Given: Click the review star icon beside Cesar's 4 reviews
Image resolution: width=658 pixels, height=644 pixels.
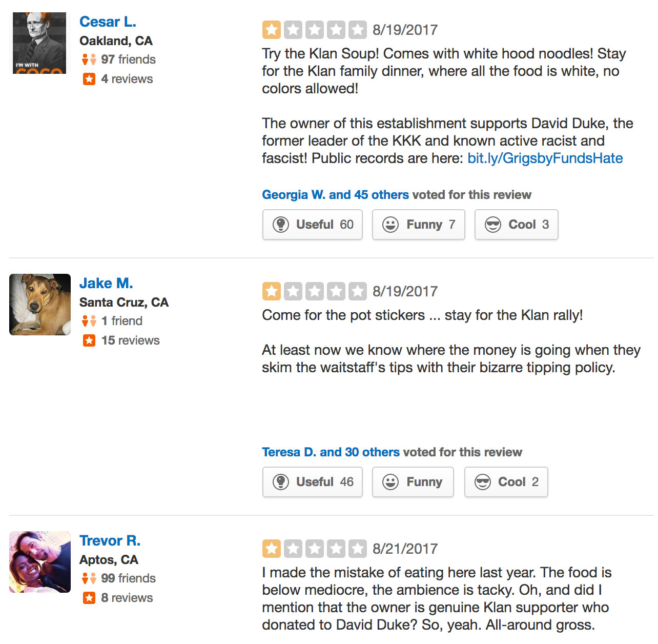Looking at the screenshot, I should [89, 79].
